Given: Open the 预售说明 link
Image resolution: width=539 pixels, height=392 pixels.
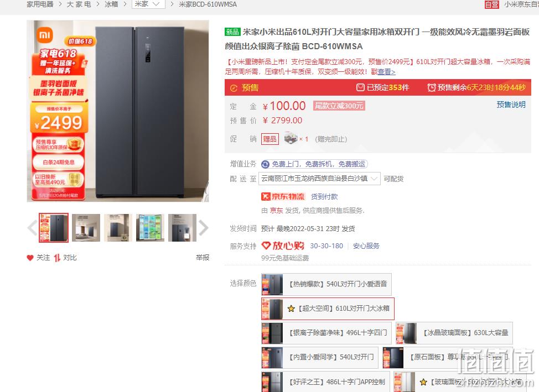Looking at the screenshot, I should tap(511, 104).
